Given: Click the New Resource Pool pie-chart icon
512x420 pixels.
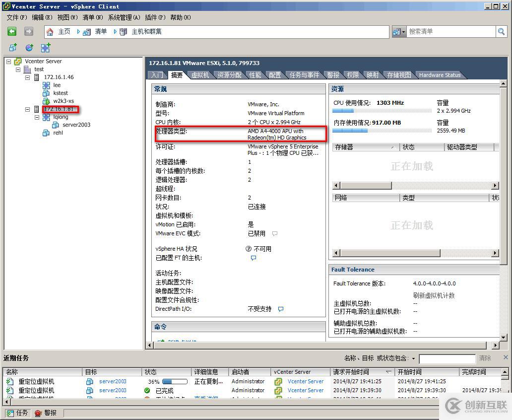Looking at the screenshot, I should pyautogui.click(x=29, y=47).
